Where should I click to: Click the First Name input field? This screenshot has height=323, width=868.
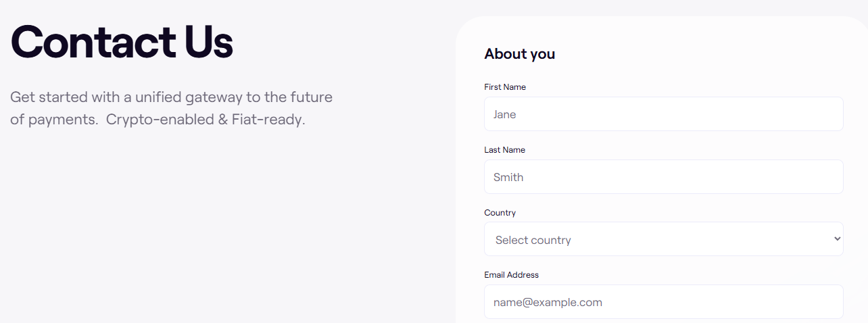click(663, 114)
